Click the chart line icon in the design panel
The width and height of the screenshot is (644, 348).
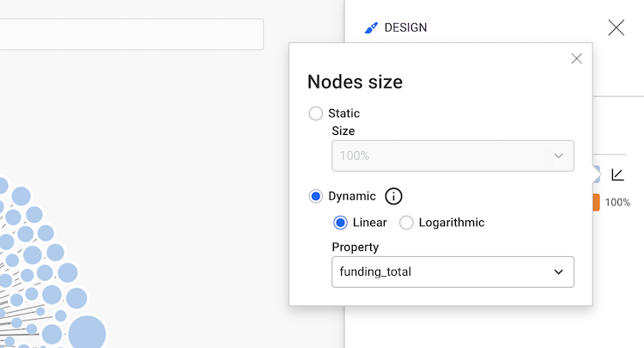click(x=617, y=174)
